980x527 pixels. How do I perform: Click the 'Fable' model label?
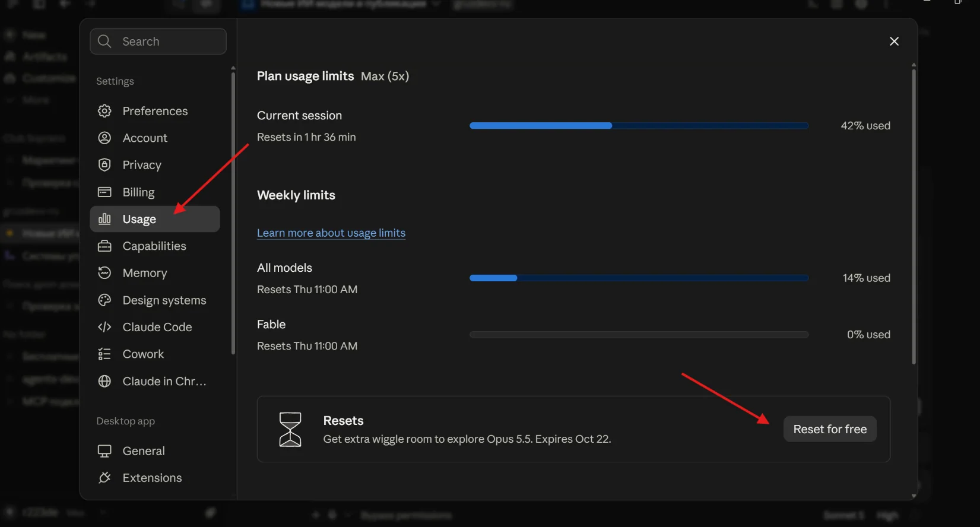(271, 325)
